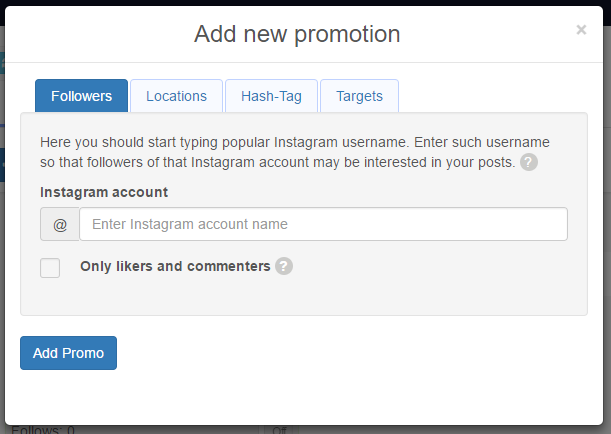Viewport: 611px width, 434px height.
Task: Click the help icon after the description text
Action: pos(529,162)
